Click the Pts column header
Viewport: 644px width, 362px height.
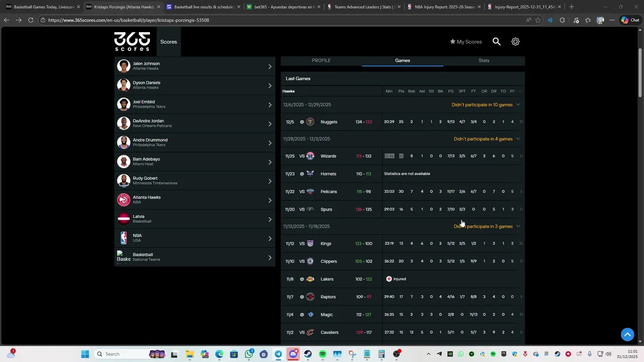pos(401,91)
